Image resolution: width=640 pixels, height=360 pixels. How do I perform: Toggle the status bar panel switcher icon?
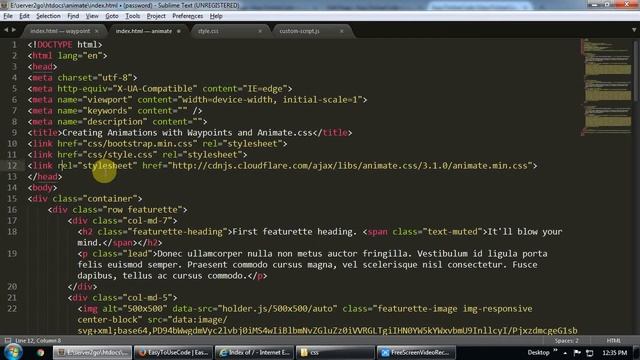[7, 340]
